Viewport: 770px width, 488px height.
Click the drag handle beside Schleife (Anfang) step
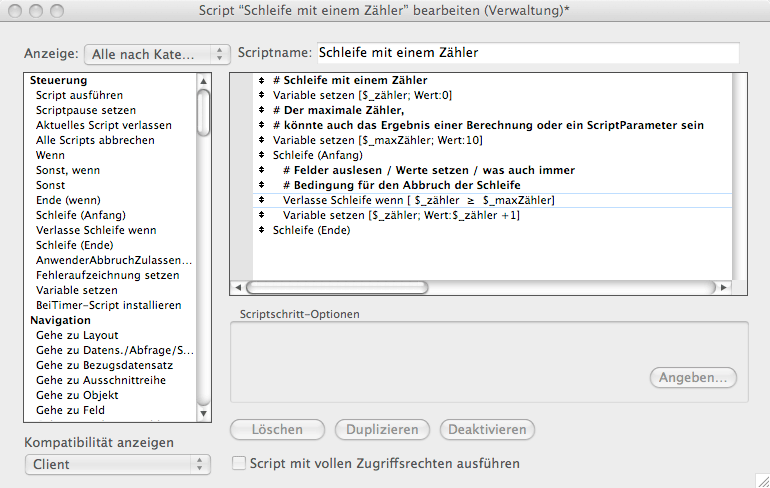click(x=261, y=155)
